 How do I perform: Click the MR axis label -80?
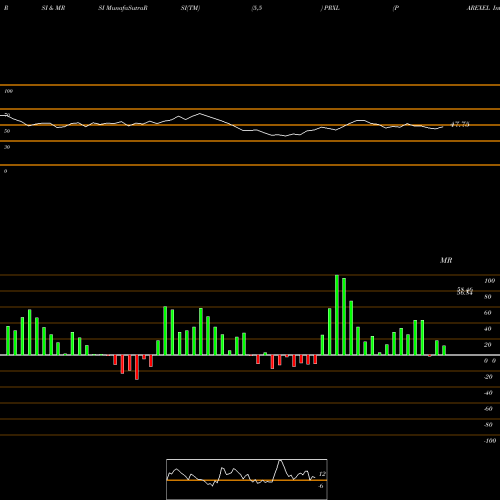[x=488, y=425]
